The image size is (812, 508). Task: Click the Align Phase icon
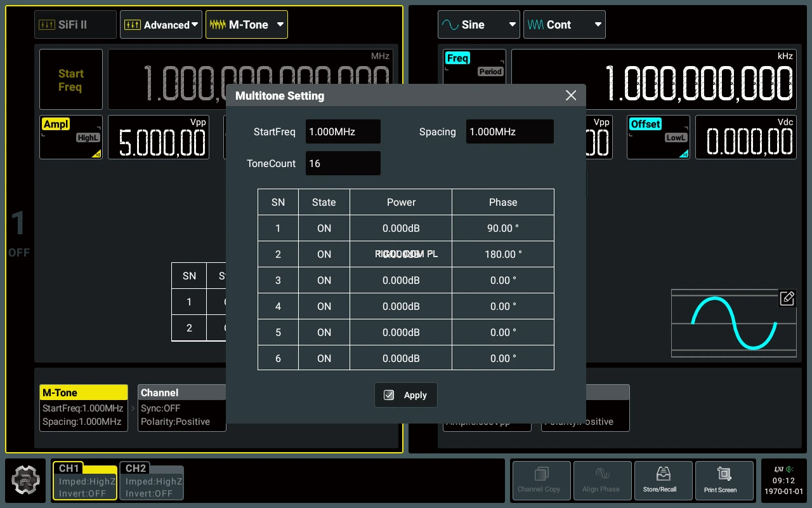pos(602,481)
